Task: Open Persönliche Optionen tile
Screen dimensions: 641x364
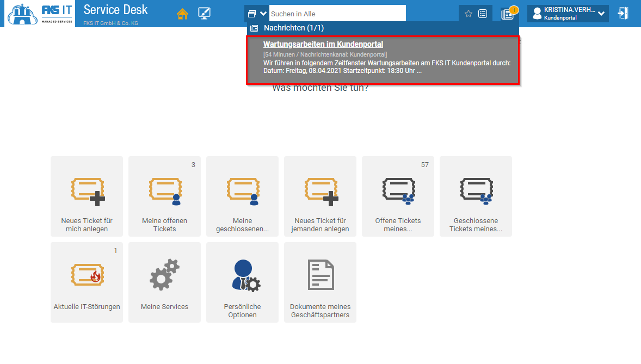Action: [x=242, y=282]
